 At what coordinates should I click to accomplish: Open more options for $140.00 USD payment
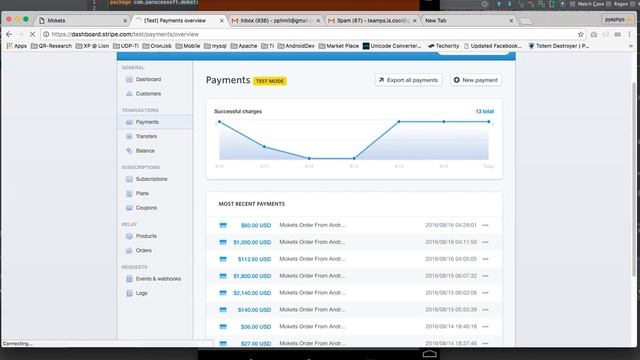485,310
